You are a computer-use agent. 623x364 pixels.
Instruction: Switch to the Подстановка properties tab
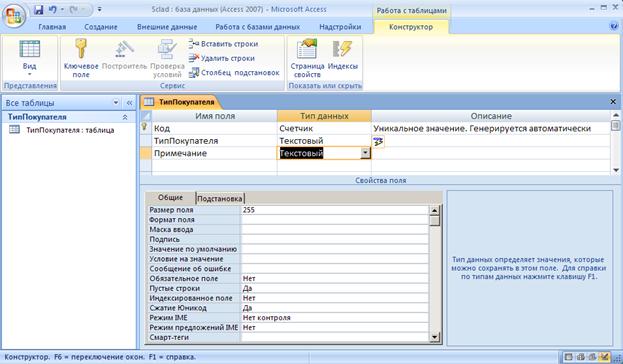220,198
